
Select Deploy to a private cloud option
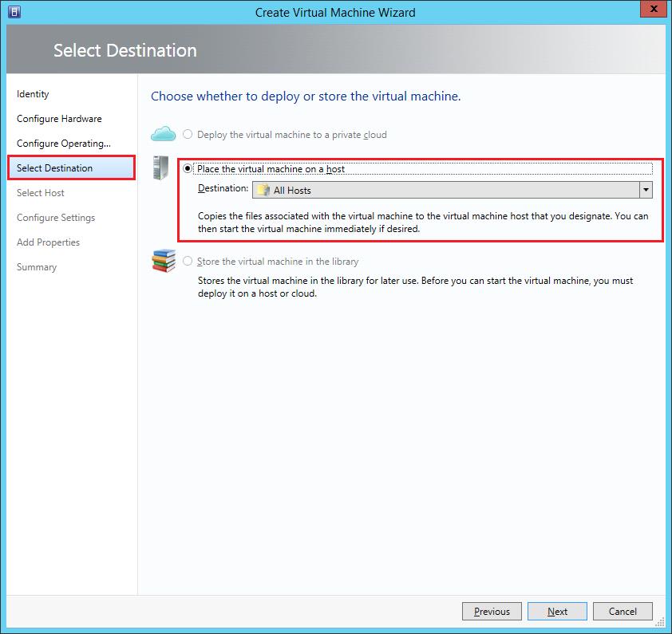click(188, 135)
